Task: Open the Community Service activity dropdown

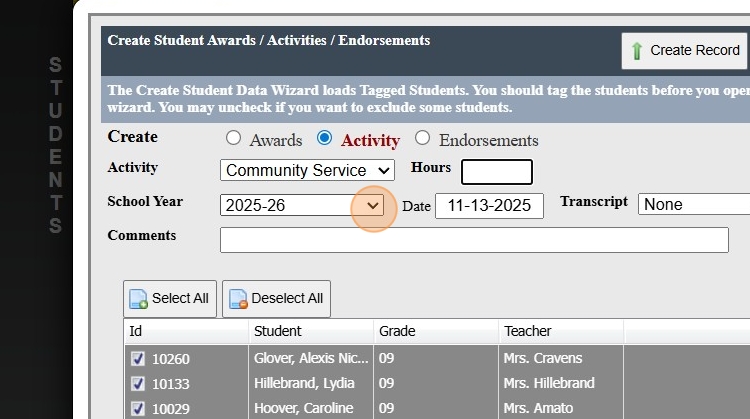Action: pos(307,170)
